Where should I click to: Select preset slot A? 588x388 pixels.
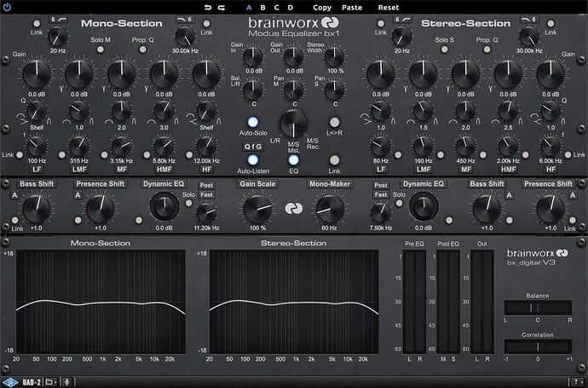click(x=249, y=8)
